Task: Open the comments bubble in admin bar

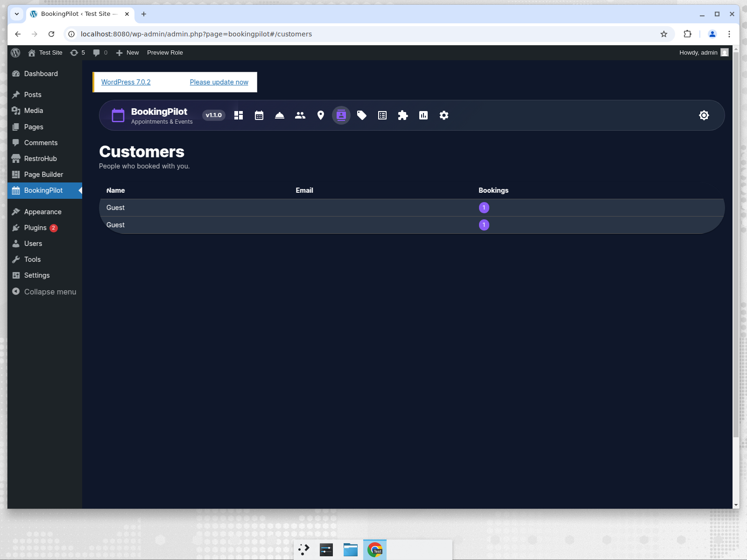Action: click(x=100, y=53)
